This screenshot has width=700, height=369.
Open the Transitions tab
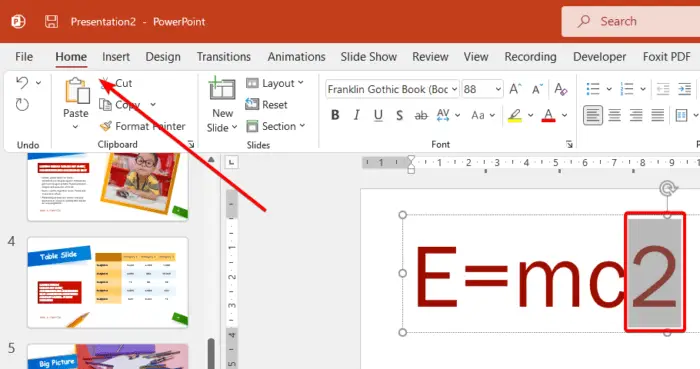224,57
